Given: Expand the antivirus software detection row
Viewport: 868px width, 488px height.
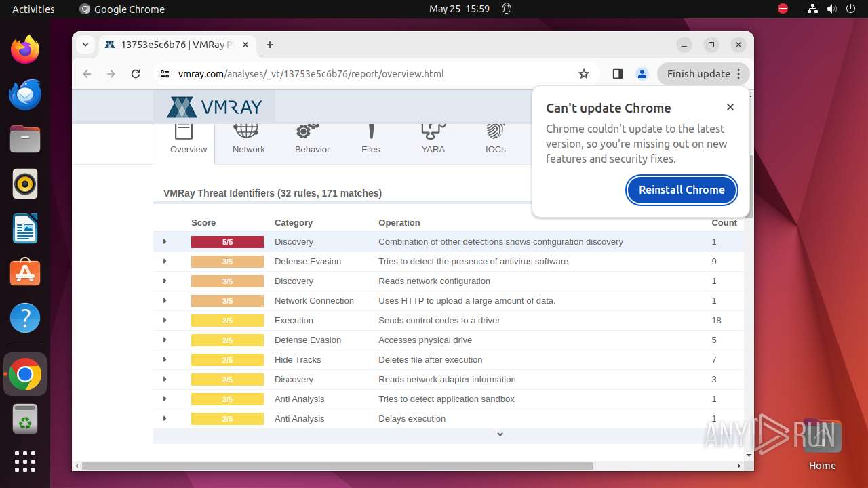Looking at the screenshot, I should click(x=165, y=261).
